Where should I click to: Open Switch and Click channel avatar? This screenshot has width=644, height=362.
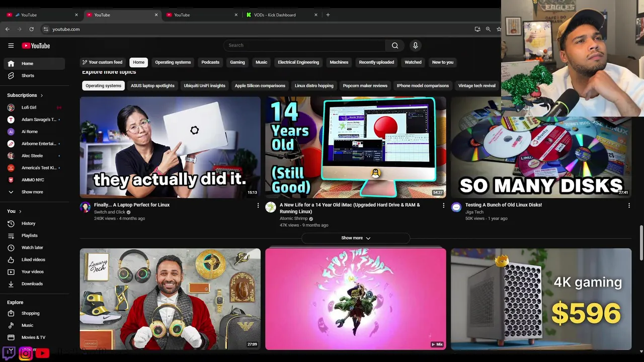(x=86, y=207)
